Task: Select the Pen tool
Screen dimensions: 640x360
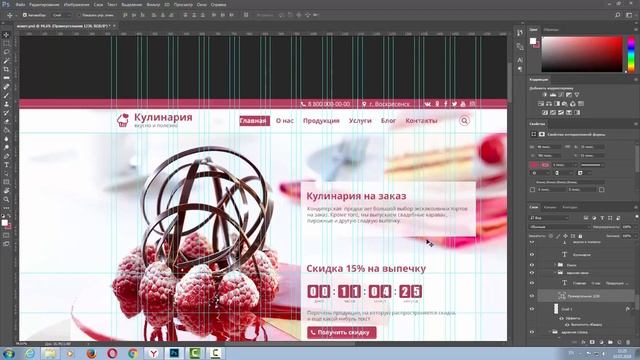Action: (x=6, y=156)
